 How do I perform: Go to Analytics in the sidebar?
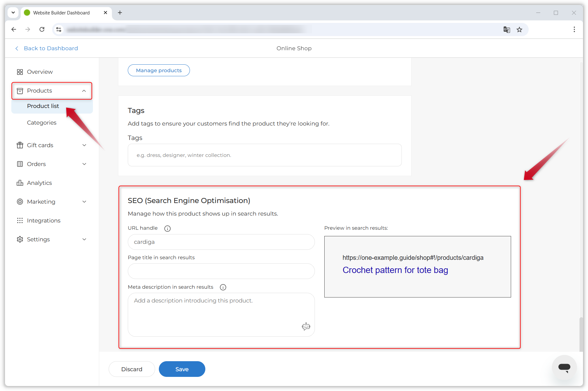tap(39, 183)
